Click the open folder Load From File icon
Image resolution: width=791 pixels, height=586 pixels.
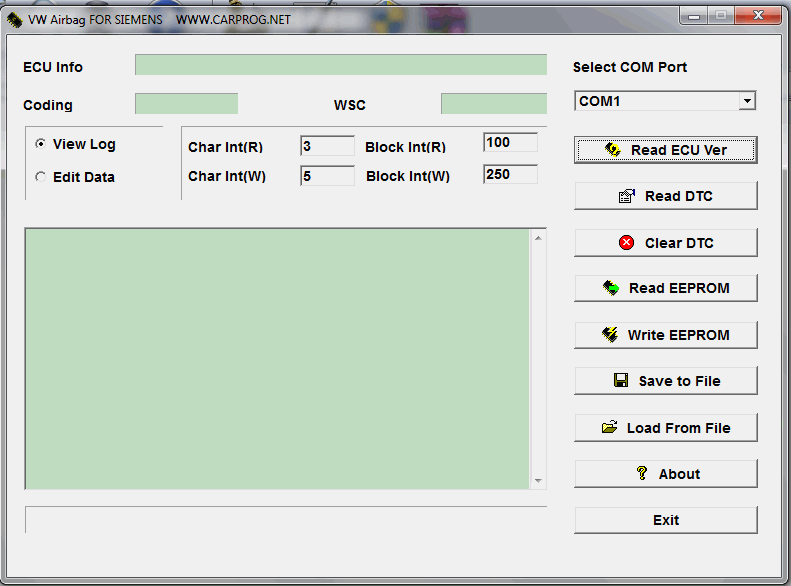coord(609,428)
